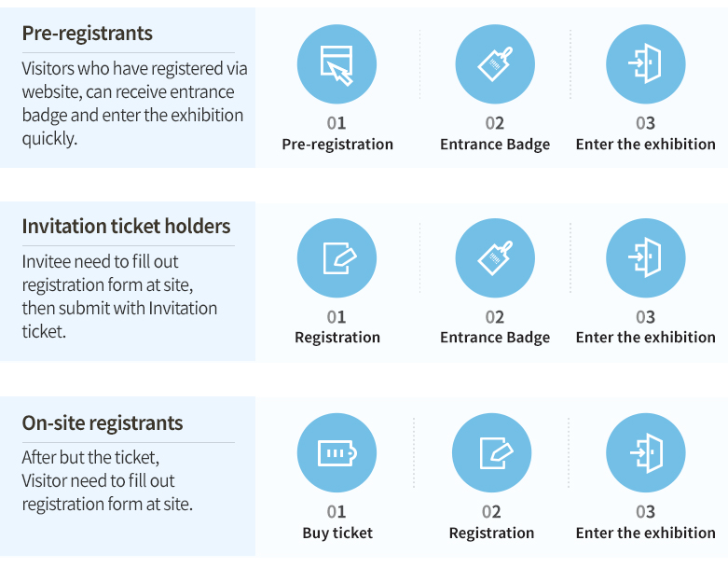Click the door icon in On-site registrants row

[x=645, y=453]
